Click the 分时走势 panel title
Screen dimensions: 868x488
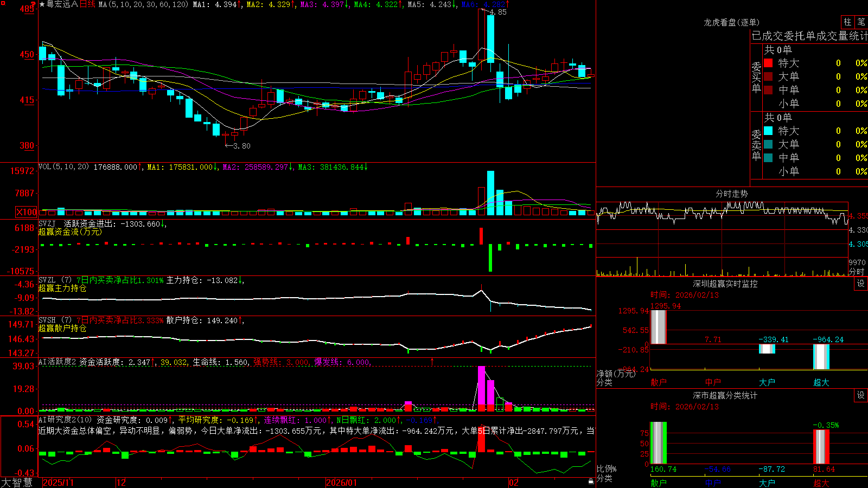click(x=731, y=194)
